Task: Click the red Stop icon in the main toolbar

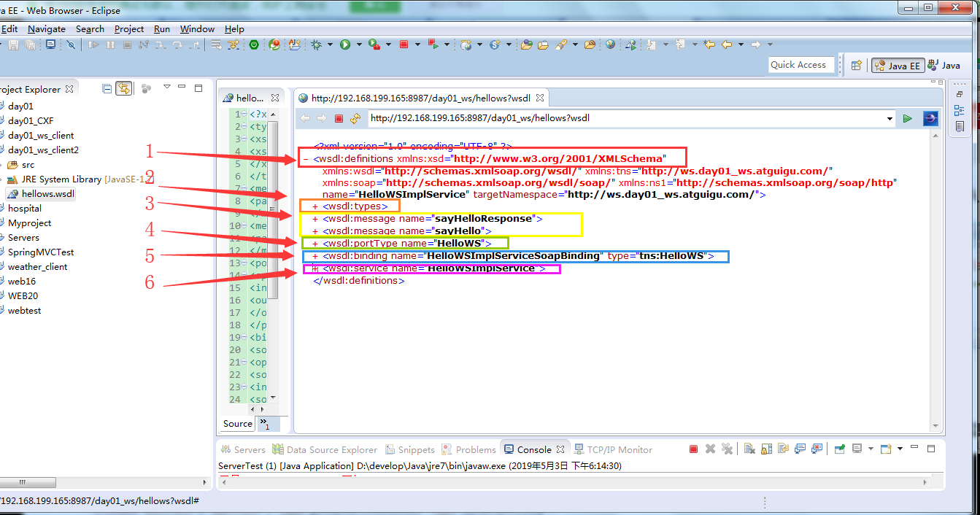Action: click(404, 44)
